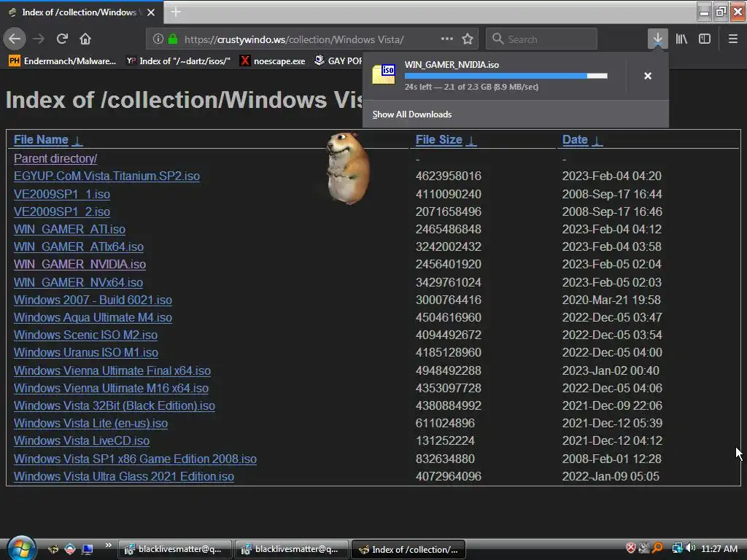
Task: Open Windows Vienna Ultimate Final x64.iso
Action: (x=112, y=370)
